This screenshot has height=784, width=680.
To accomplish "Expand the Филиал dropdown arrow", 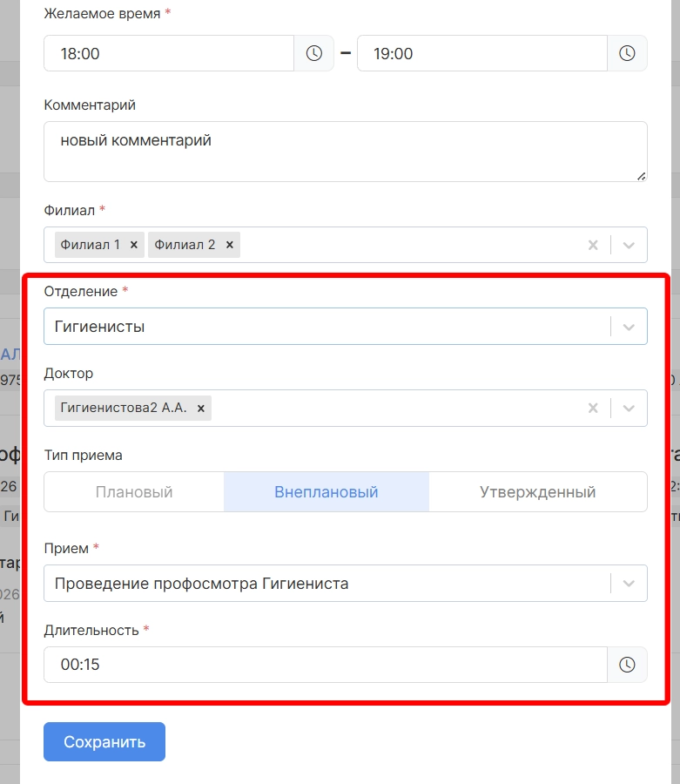I will pyautogui.click(x=629, y=245).
